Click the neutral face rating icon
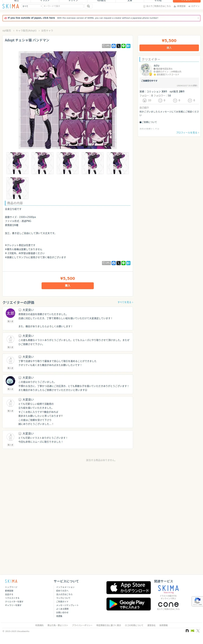 [x=175, y=100]
